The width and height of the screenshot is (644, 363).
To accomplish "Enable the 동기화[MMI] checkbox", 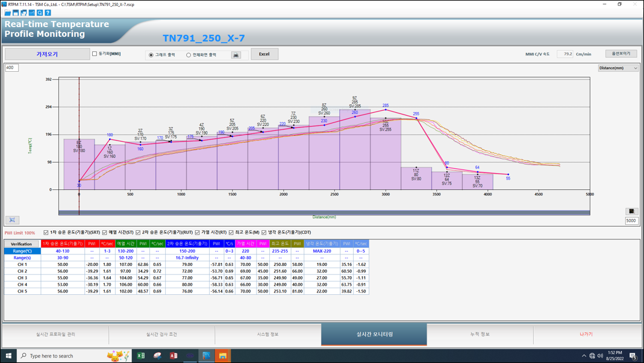I will coord(95,54).
